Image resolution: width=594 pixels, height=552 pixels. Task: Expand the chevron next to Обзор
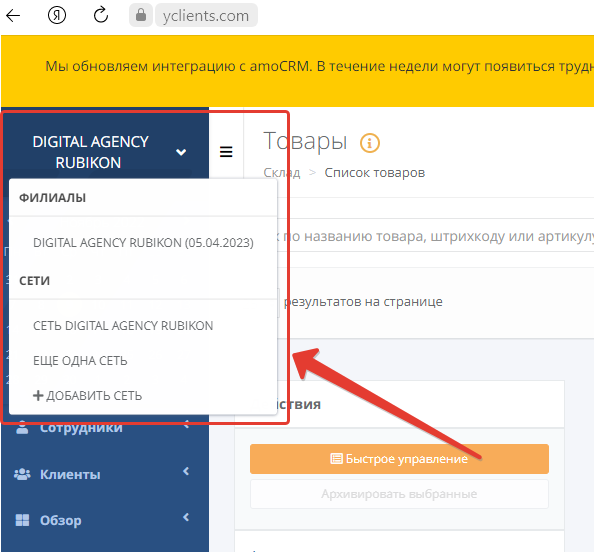(186, 518)
